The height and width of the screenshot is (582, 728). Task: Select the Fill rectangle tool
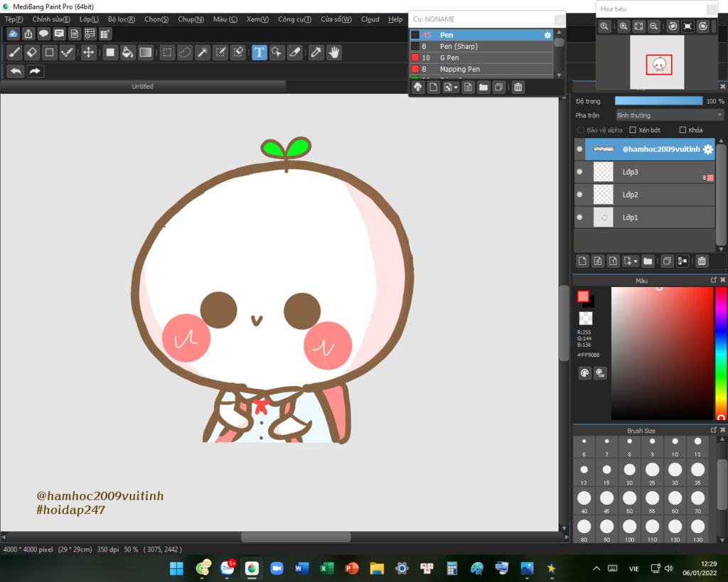click(x=110, y=53)
